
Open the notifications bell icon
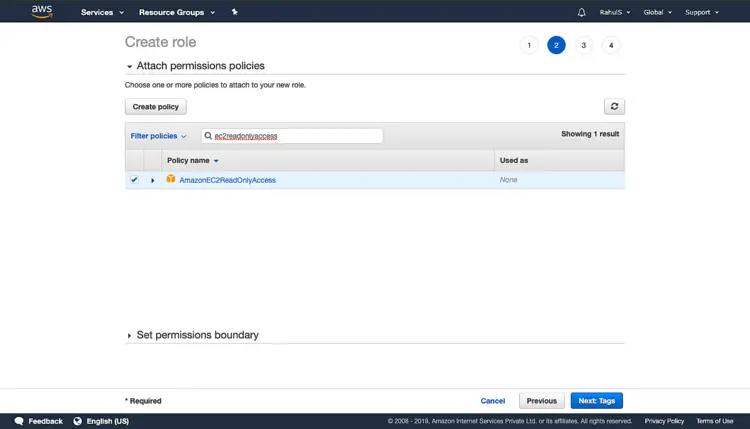tap(581, 12)
